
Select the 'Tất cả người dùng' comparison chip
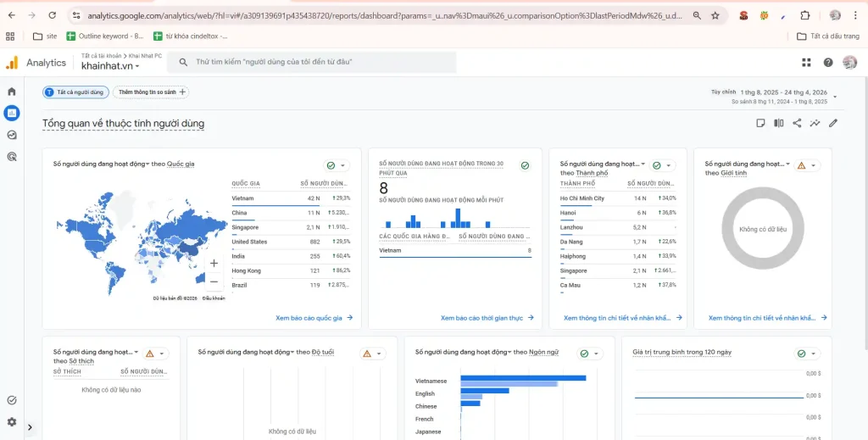(75, 92)
